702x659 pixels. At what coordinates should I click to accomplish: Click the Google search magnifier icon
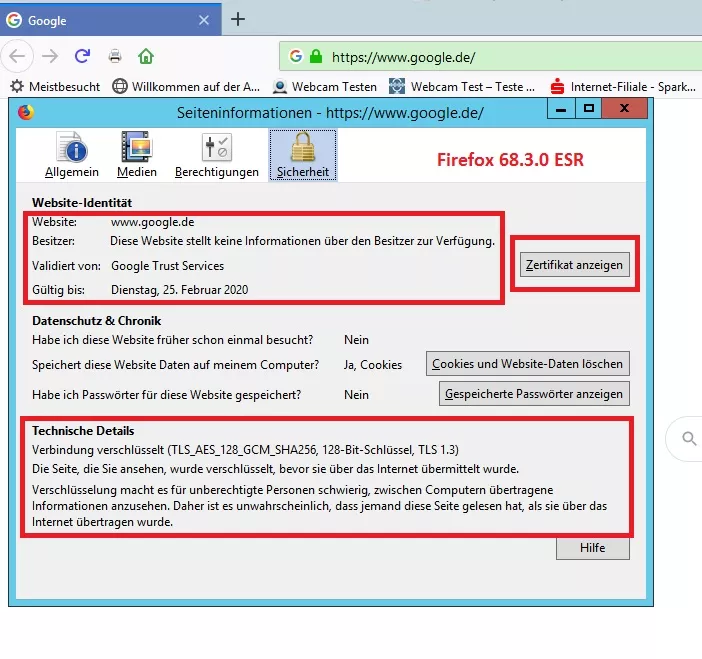[689, 439]
